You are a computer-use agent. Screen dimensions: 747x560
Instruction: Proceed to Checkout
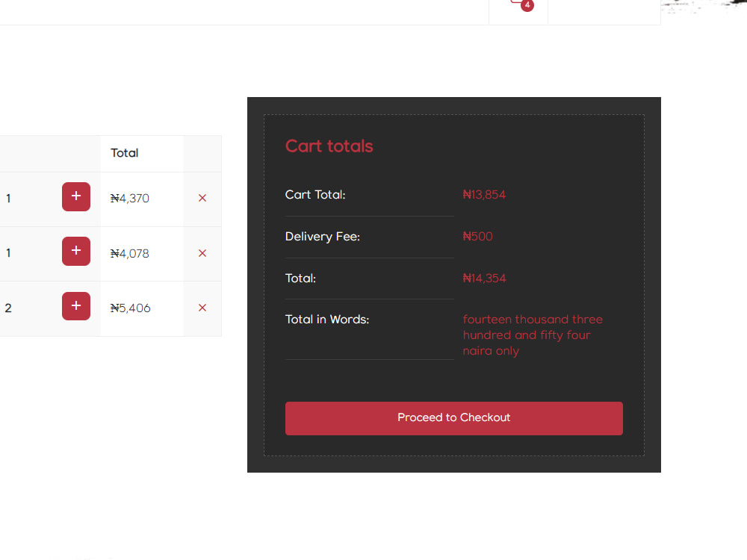pyautogui.click(x=454, y=419)
